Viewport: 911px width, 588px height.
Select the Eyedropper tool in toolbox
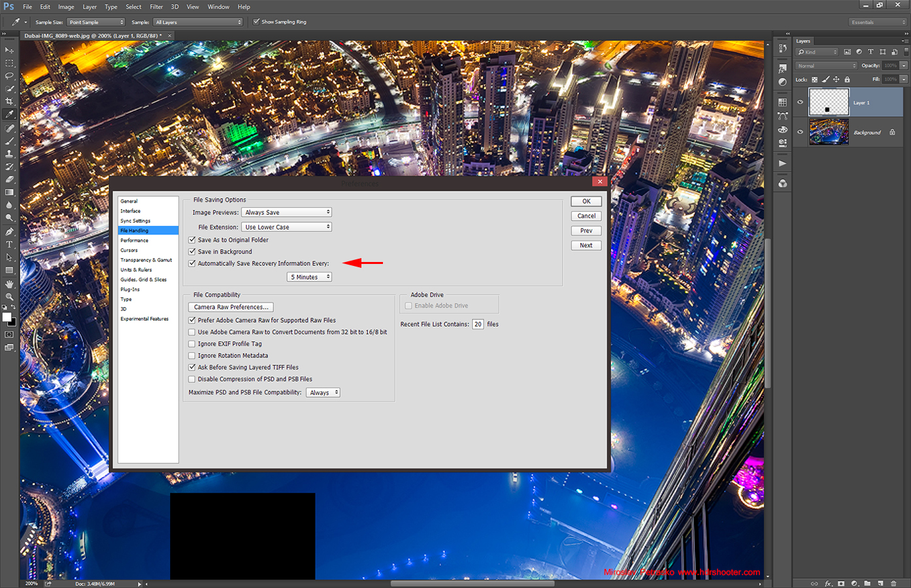click(9, 114)
